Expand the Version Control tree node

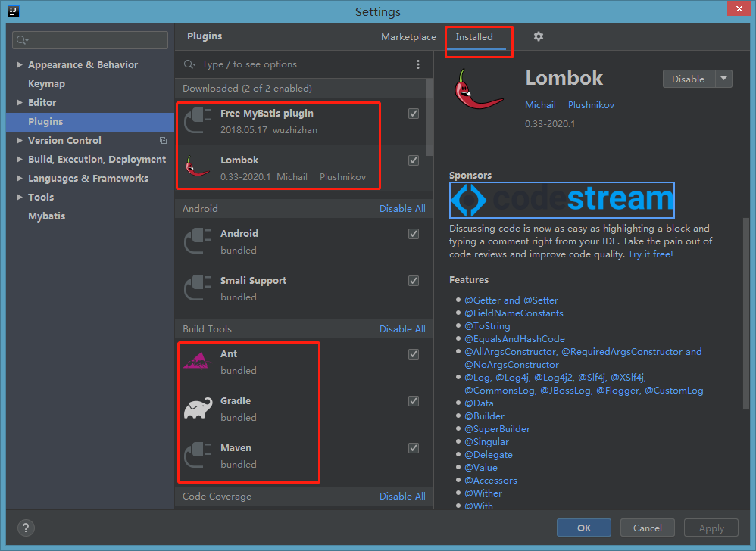click(x=19, y=140)
